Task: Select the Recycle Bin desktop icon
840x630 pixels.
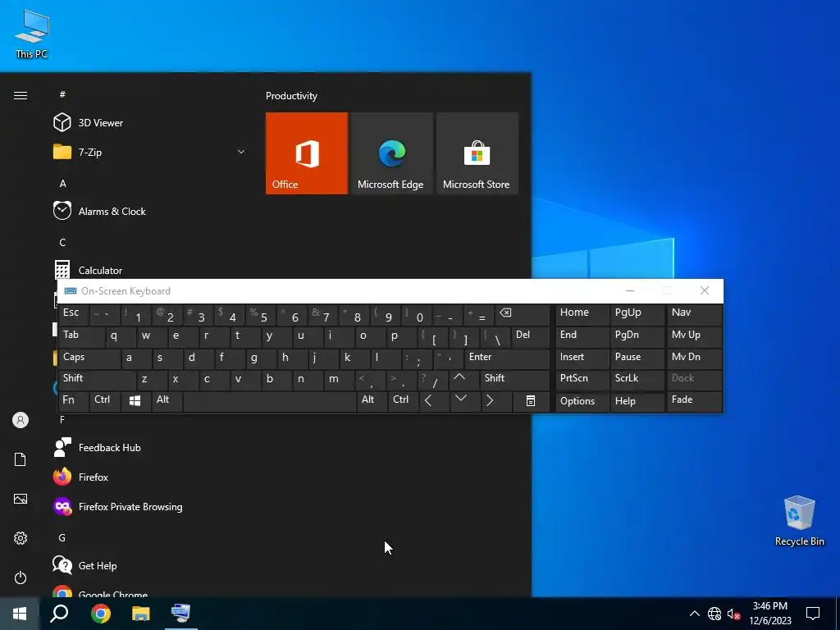Action: pos(799,521)
